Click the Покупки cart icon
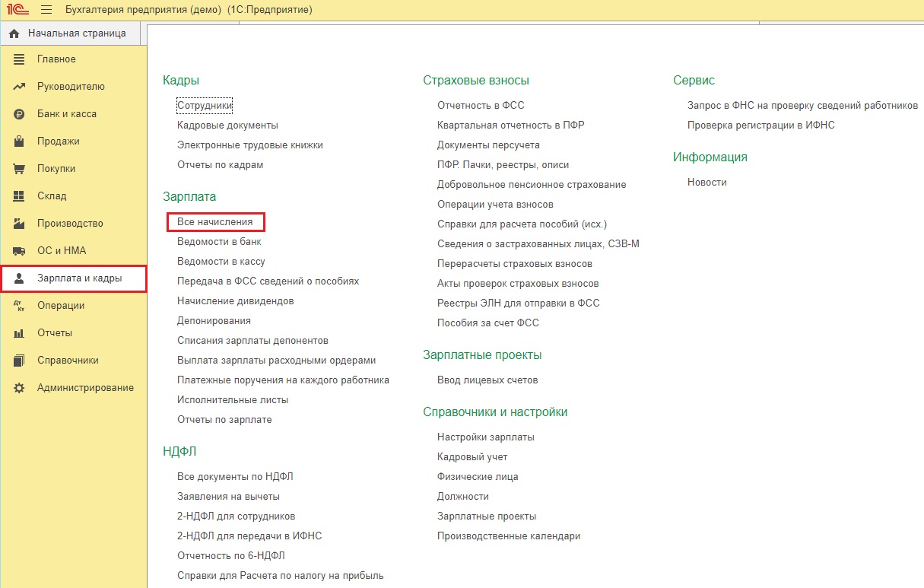Viewport: 924px width, 588px height. click(x=18, y=168)
